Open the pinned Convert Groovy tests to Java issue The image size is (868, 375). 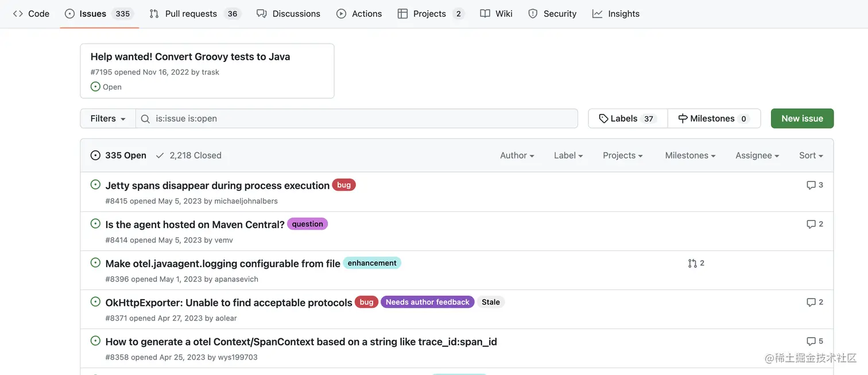190,57
